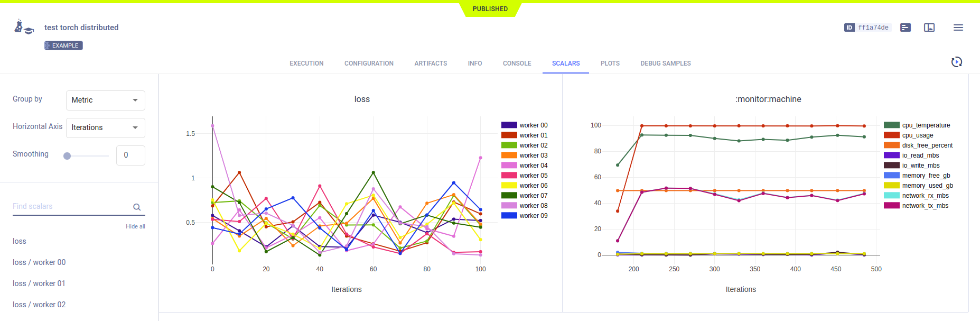Open the DEBUG SAMPLES tab
980x321 pixels.
(665, 63)
